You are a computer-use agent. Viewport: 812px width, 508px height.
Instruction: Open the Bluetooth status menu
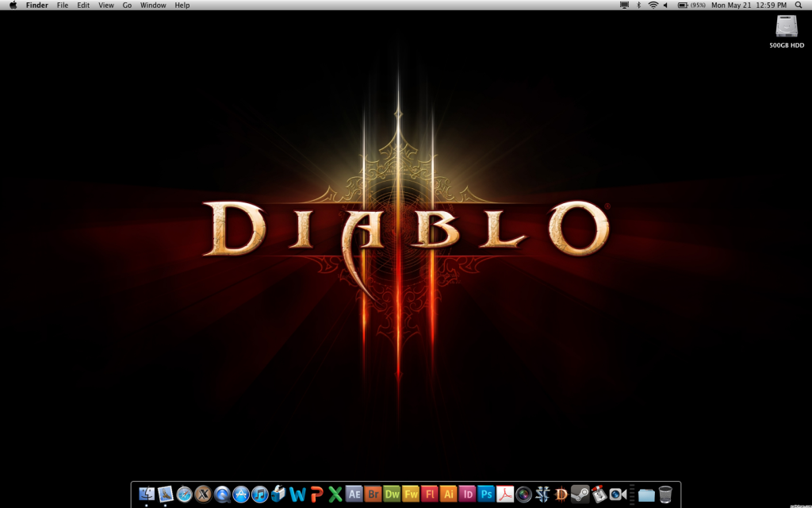click(x=638, y=6)
